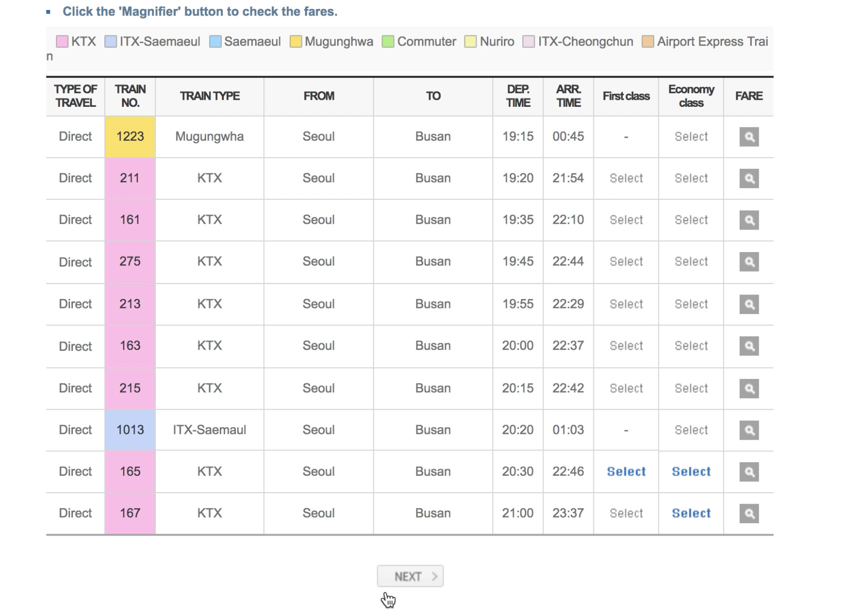Click train number 167 cell
The image size is (868, 614).
[x=130, y=513]
